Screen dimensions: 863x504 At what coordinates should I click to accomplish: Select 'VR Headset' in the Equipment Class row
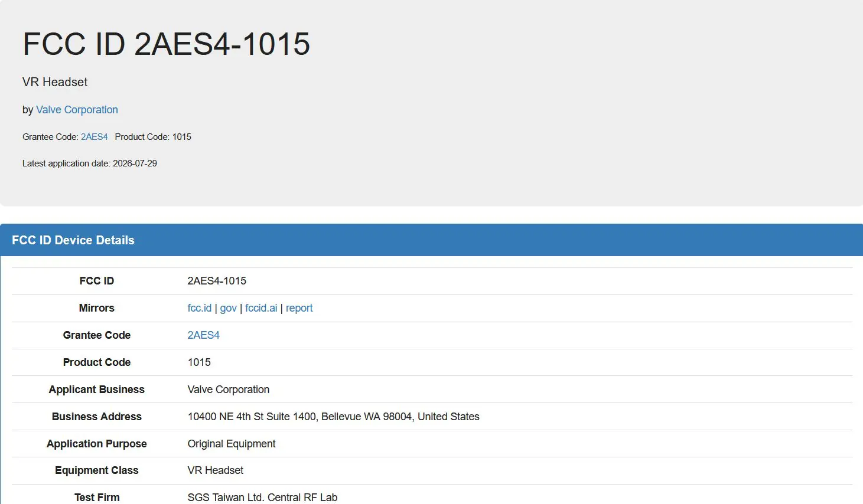216,470
